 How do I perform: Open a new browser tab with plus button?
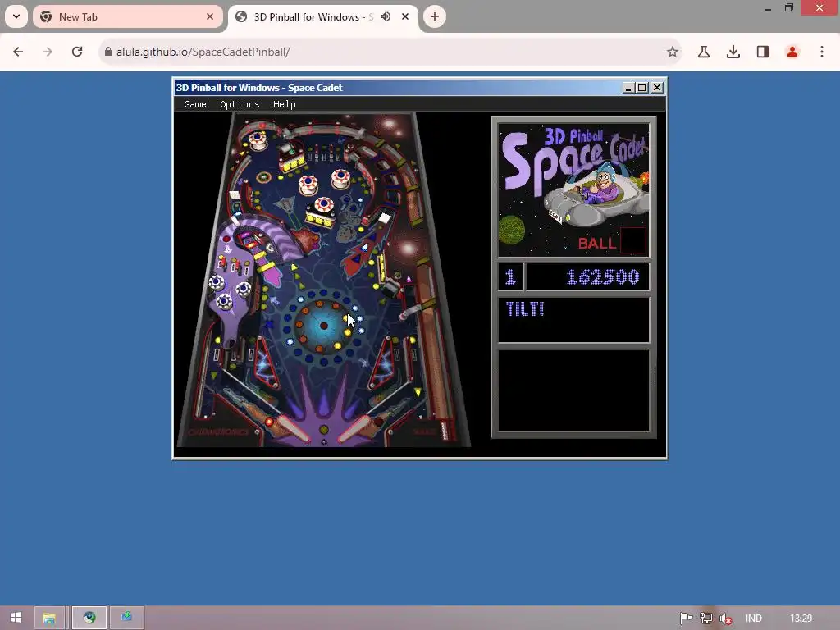point(435,16)
